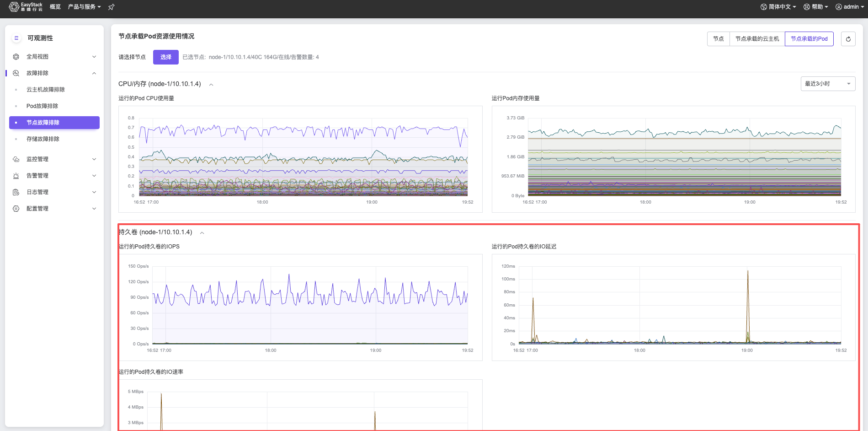Click the 日志管理 icon
The height and width of the screenshot is (431, 868).
pyautogui.click(x=16, y=192)
